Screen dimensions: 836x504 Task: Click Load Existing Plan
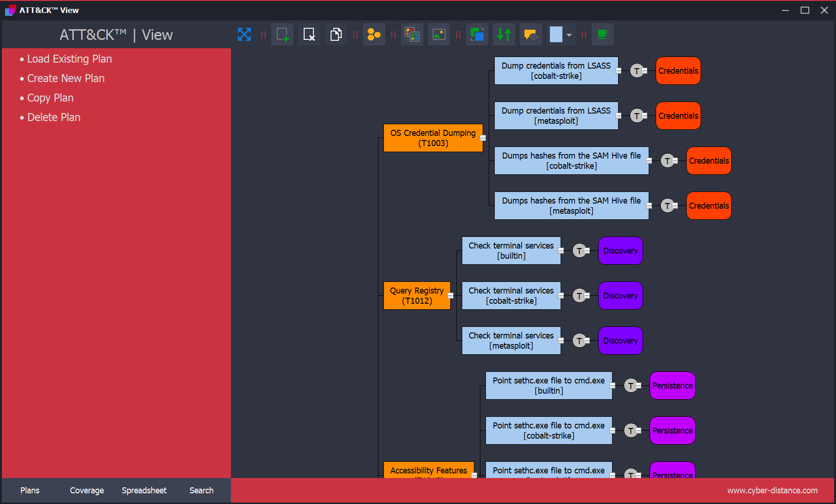click(70, 59)
